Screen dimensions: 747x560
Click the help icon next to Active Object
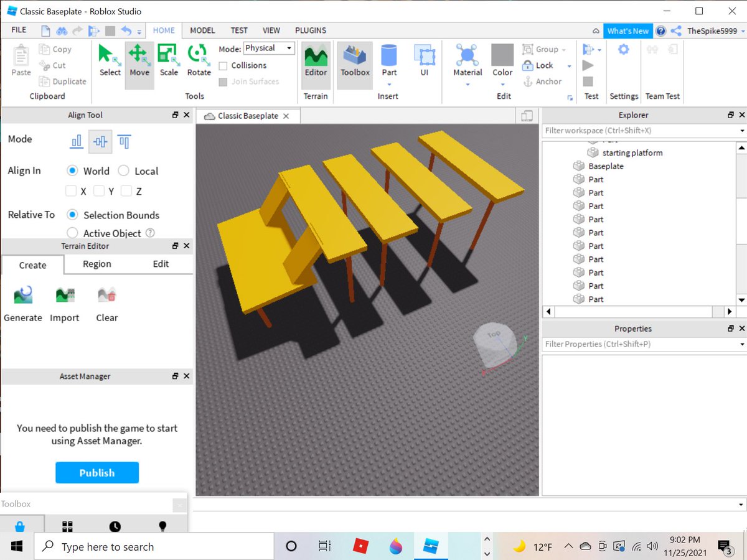pyautogui.click(x=149, y=233)
